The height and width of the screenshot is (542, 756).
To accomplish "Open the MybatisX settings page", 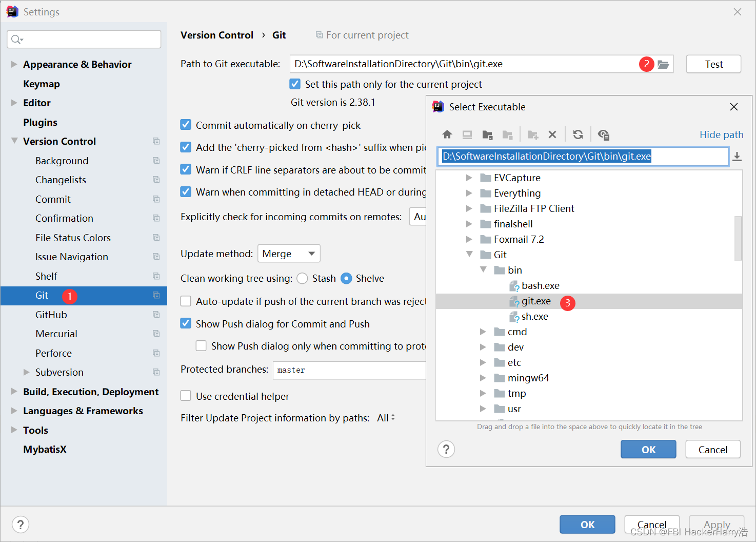I will (x=45, y=449).
